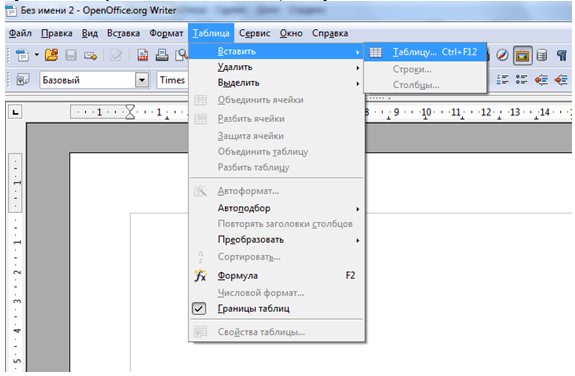Expand the Удалить submenu entry
575x376 pixels.
[x=276, y=67]
